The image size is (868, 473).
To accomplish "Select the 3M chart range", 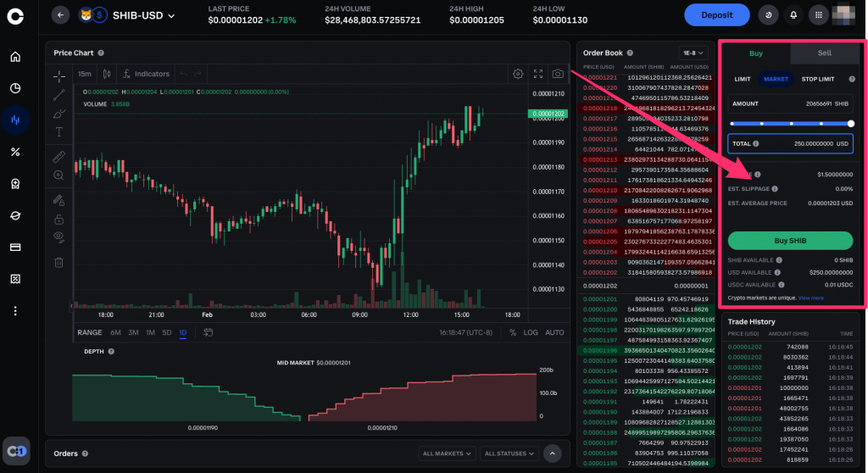I will (x=133, y=332).
